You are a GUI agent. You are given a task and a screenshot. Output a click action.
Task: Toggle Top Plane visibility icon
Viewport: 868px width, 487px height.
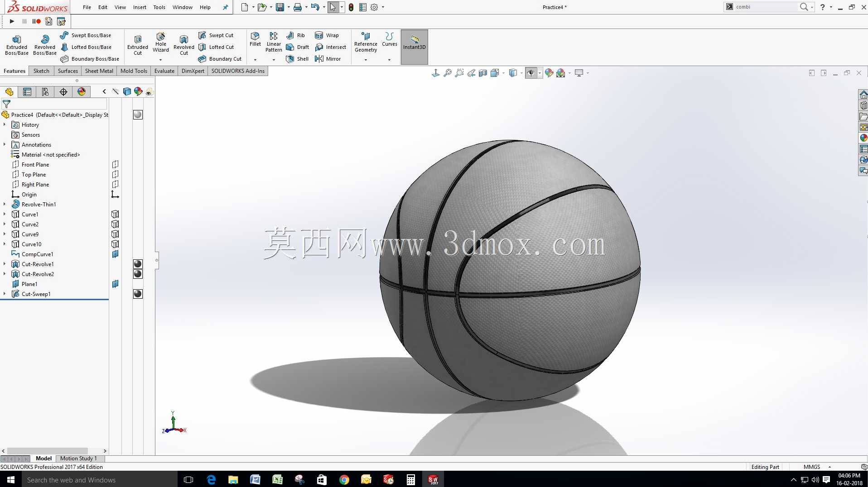point(115,174)
